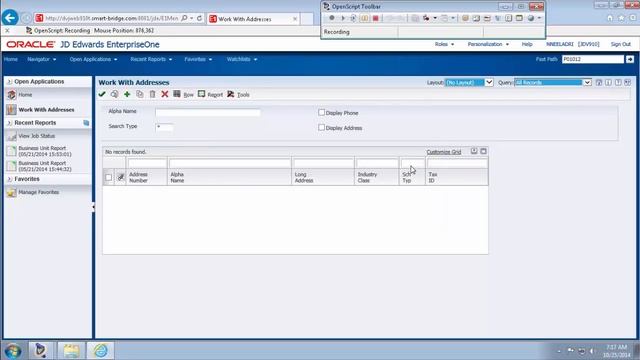The width and height of the screenshot is (640, 360).
Task: Collapse the Open Applications sidebar section
Action: click(x=9, y=82)
